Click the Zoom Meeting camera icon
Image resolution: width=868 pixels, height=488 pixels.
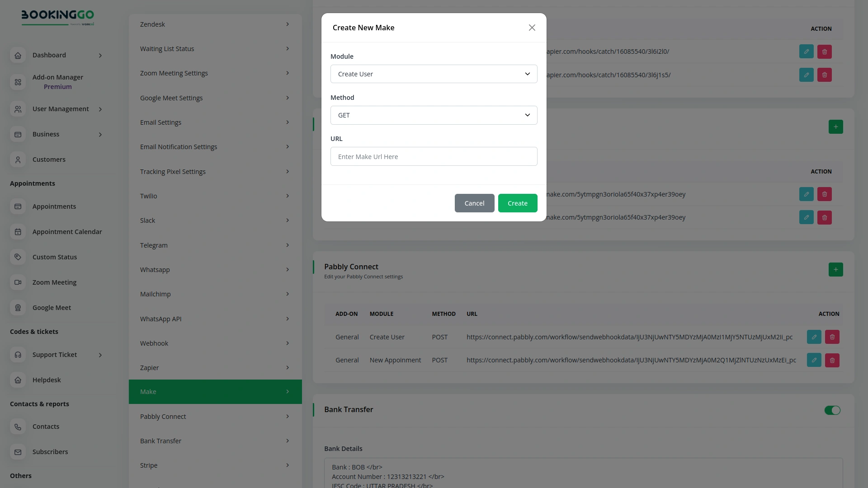pos(18,282)
